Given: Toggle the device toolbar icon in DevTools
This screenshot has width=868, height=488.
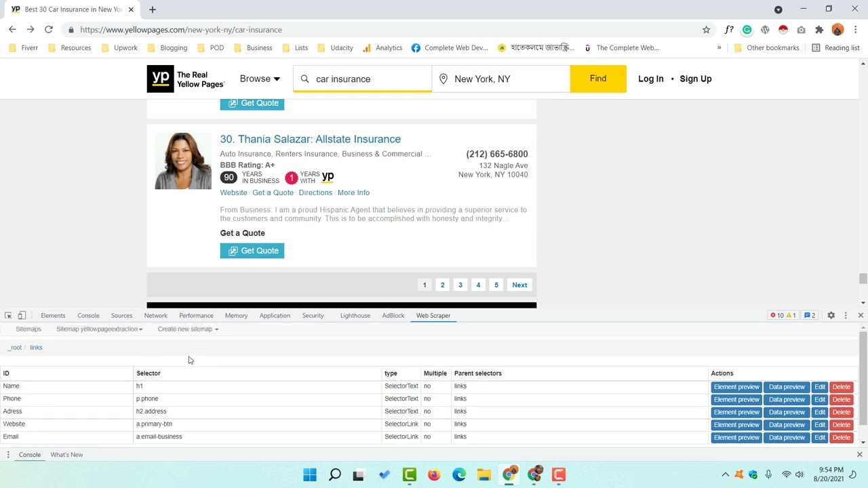Looking at the screenshot, I should [22, 316].
